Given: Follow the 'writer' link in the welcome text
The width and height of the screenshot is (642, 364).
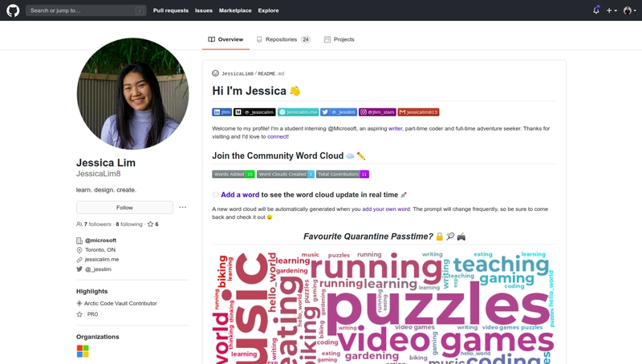Looking at the screenshot, I should 395,128.
